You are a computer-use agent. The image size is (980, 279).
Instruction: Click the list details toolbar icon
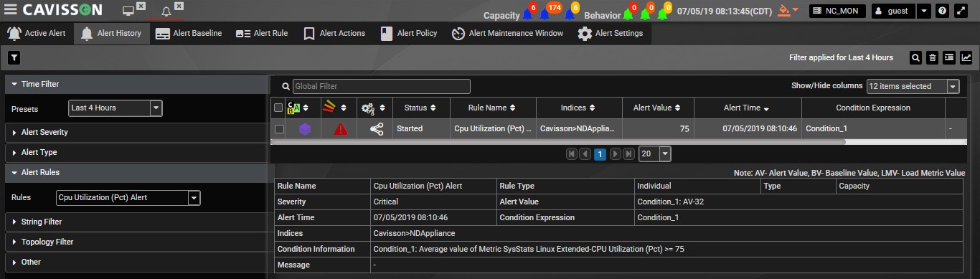(949, 57)
